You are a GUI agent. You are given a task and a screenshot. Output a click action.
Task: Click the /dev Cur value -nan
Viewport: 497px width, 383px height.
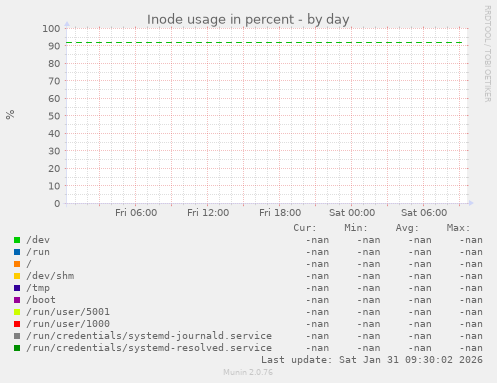pyautogui.click(x=317, y=240)
